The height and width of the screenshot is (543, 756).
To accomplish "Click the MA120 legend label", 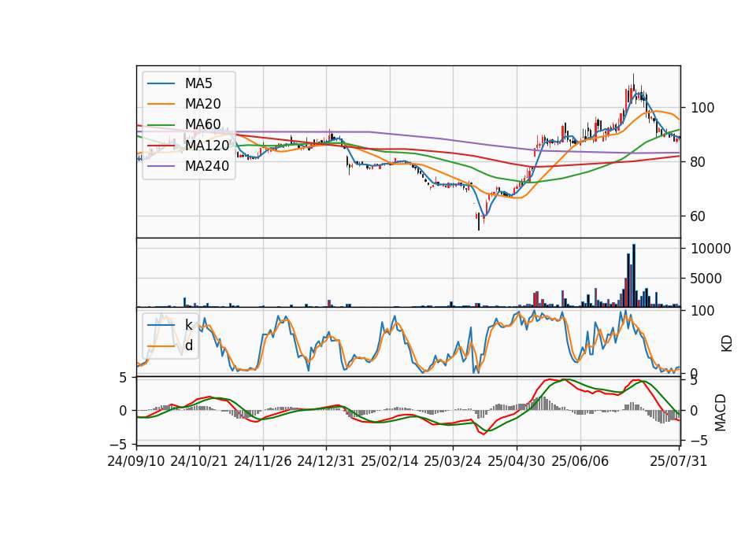I will click(207, 145).
